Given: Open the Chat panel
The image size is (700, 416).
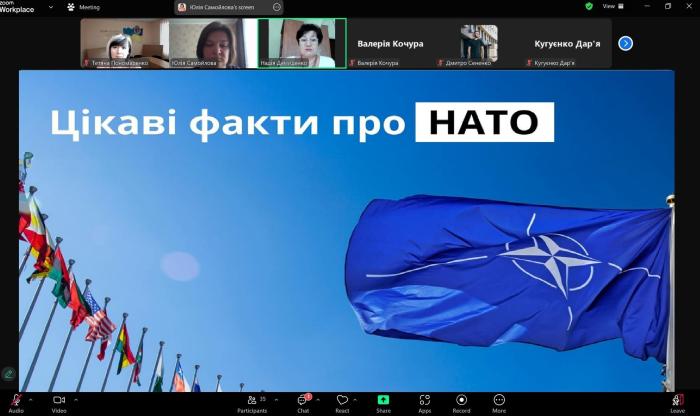Looking at the screenshot, I should 303,400.
